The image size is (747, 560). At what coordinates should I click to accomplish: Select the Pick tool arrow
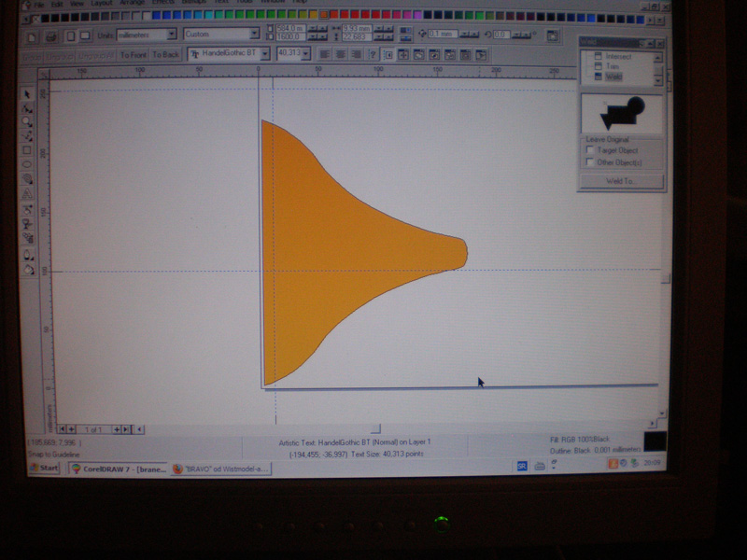pos(28,94)
